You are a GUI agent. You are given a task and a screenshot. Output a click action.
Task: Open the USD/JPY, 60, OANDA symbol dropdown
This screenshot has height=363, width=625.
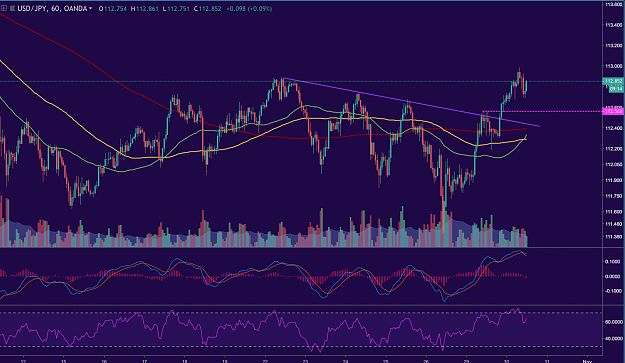click(90, 8)
